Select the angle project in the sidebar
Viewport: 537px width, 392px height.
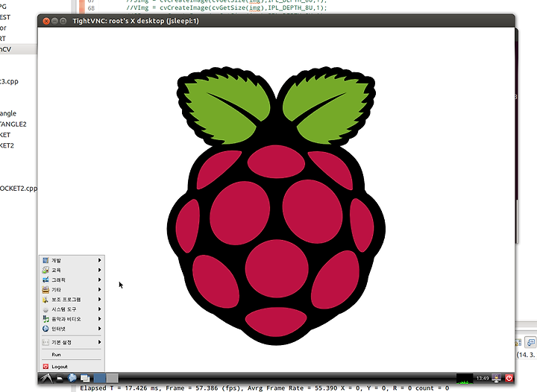point(8,113)
